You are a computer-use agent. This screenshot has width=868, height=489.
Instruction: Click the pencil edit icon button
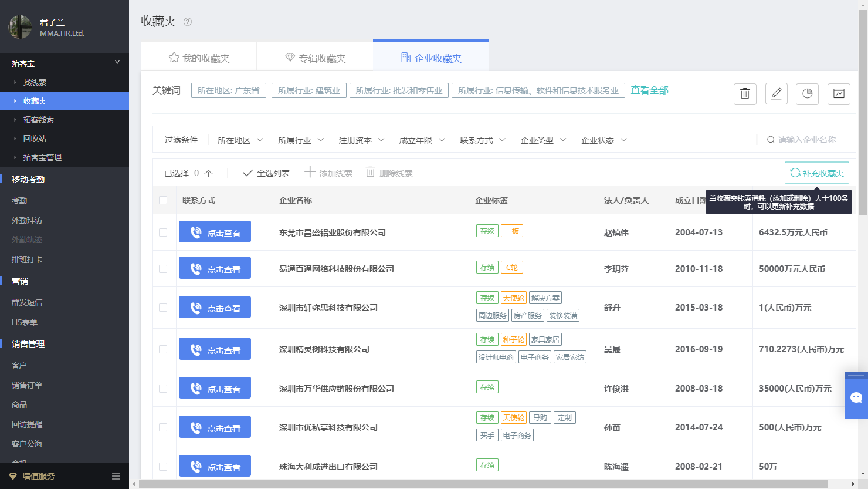777,93
